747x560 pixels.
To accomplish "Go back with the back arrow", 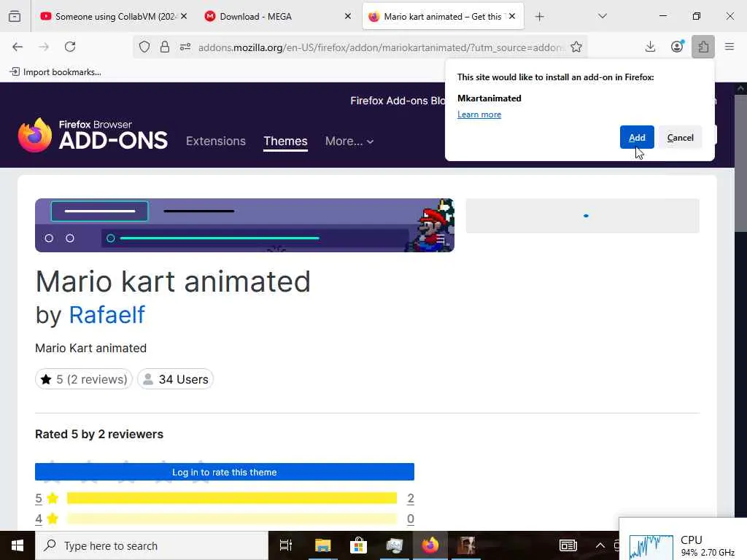I will pyautogui.click(x=18, y=47).
